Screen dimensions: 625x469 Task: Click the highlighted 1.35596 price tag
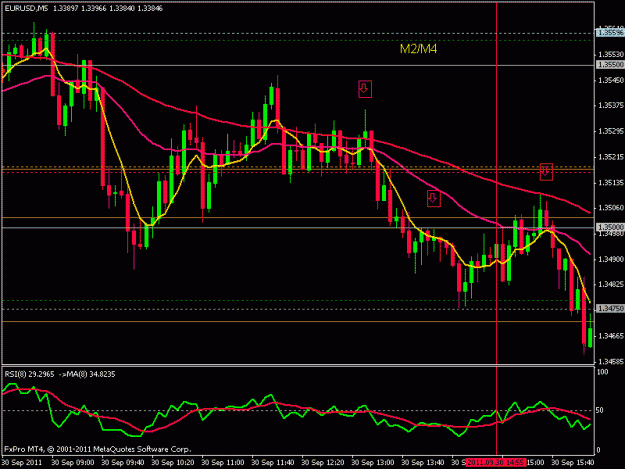(x=610, y=33)
